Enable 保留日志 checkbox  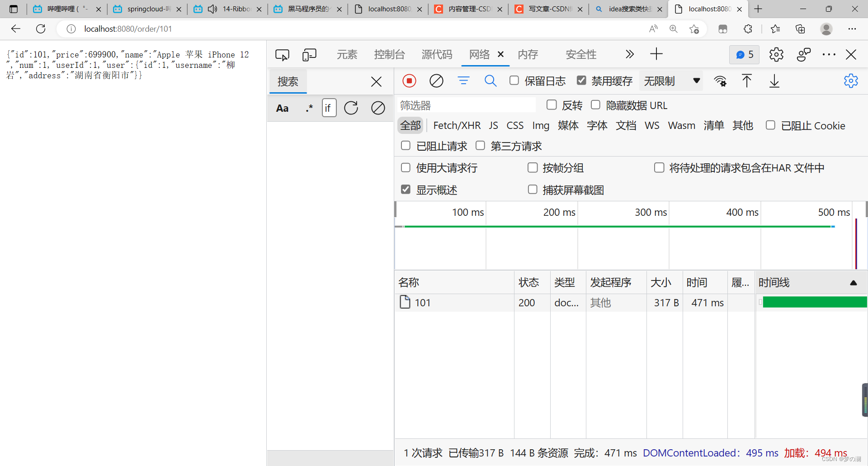pyautogui.click(x=514, y=81)
